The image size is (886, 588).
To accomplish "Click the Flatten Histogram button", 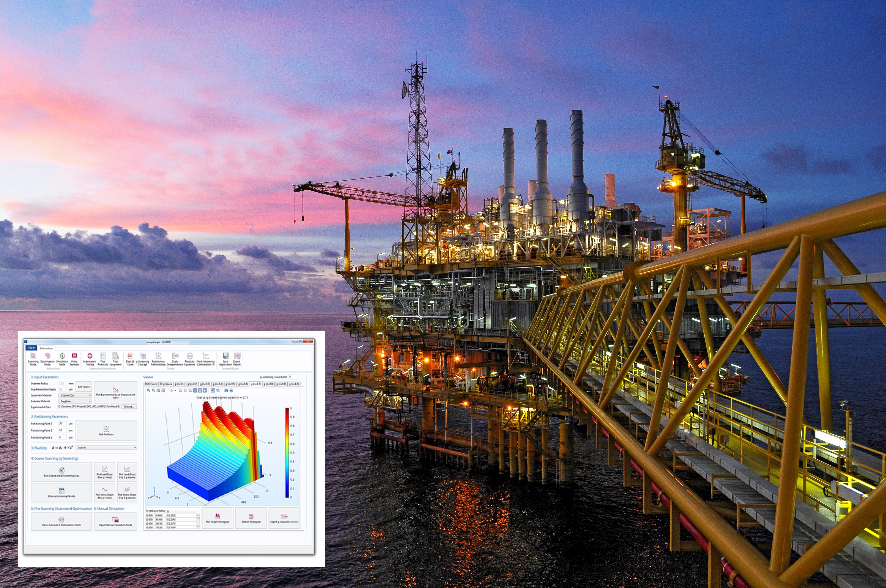I will coord(251,518).
